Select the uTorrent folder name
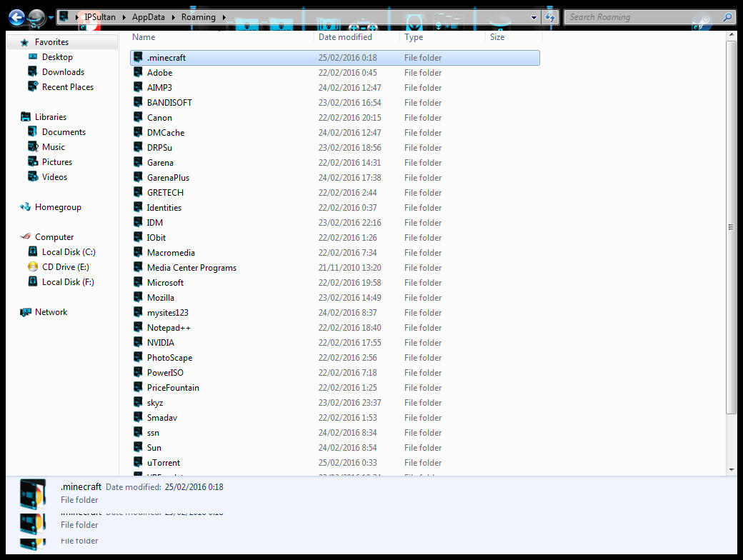743x560 pixels. [x=164, y=463]
